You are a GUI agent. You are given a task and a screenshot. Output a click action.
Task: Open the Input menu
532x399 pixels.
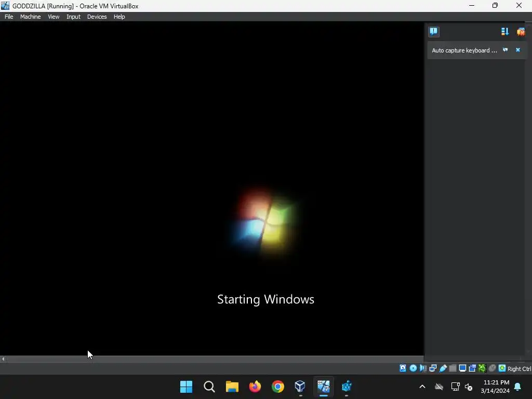point(73,17)
